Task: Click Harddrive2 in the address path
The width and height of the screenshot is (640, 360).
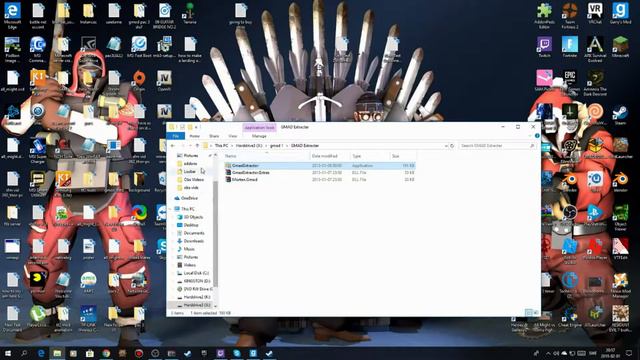Action: coord(249,146)
